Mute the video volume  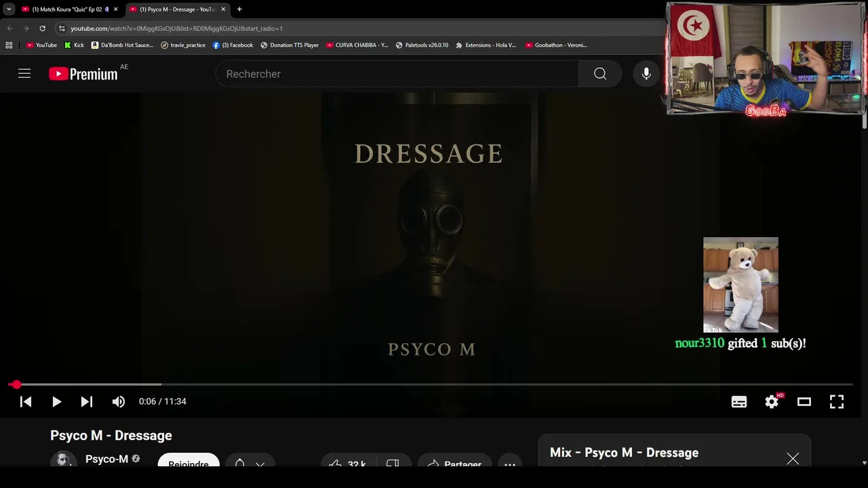pos(119,402)
